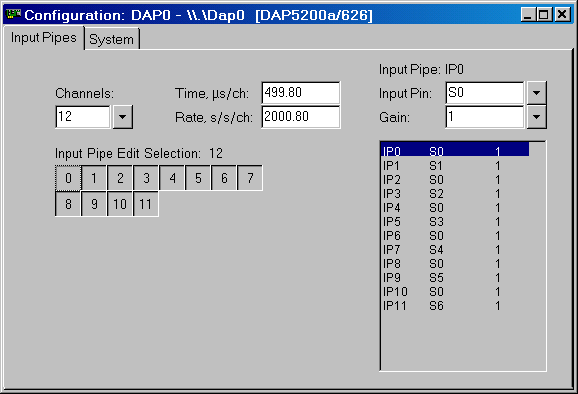The height and width of the screenshot is (394, 578).
Task: Toggle input pipe button 8
Action: click(x=68, y=204)
